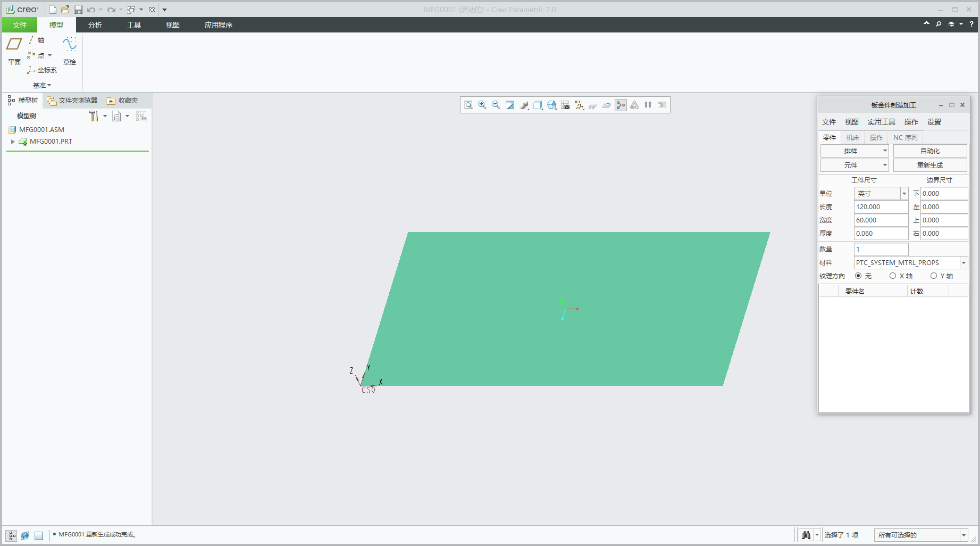
Task: Toggle the spin center icon
Action: [x=621, y=105]
